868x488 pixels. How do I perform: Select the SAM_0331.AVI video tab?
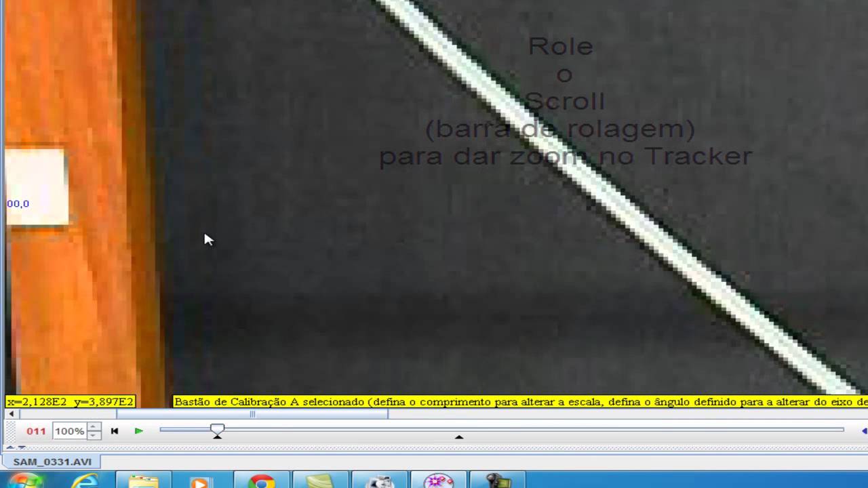click(52, 462)
